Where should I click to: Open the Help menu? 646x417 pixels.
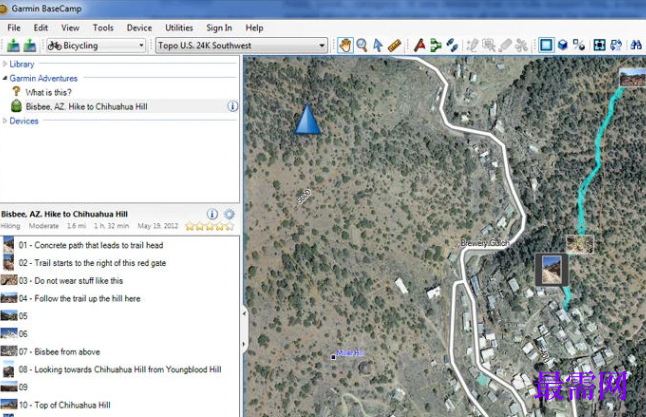[254, 28]
